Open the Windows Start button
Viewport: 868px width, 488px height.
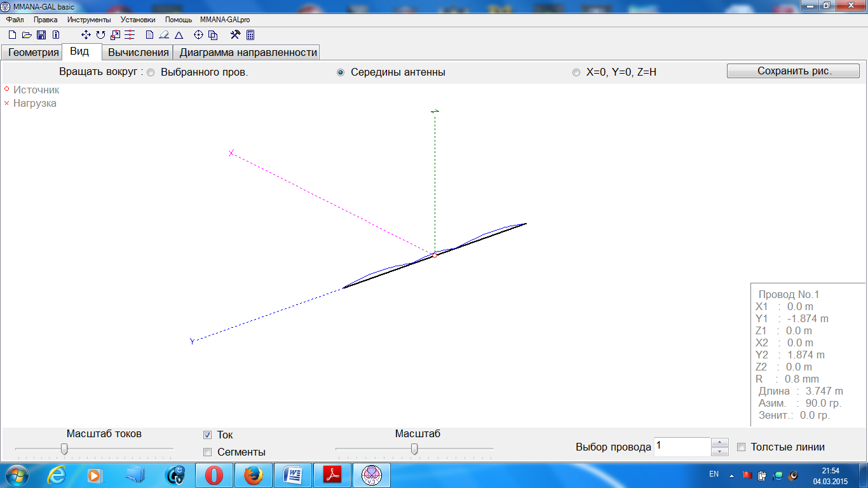point(16,475)
